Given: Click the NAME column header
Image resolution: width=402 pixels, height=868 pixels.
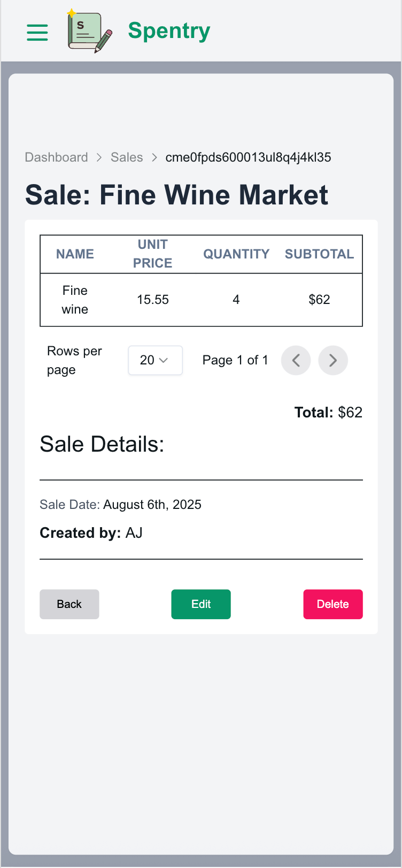Looking at the screenshot, I should pos(75,254).
